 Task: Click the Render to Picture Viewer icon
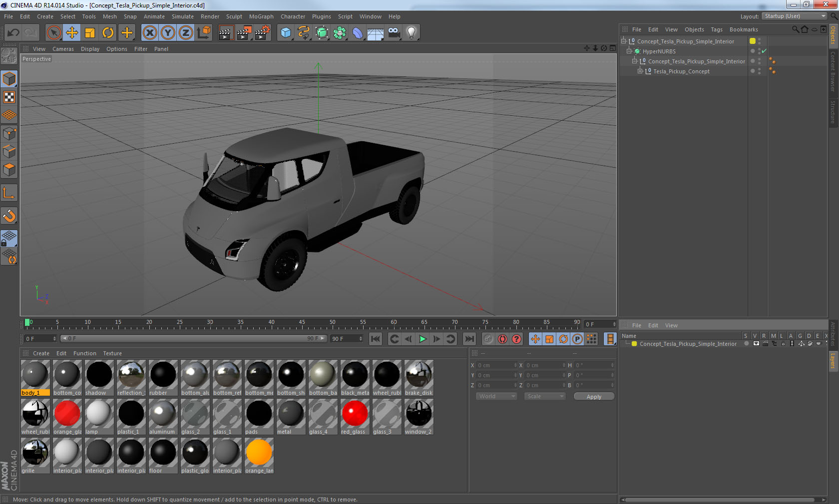[244, 33]
